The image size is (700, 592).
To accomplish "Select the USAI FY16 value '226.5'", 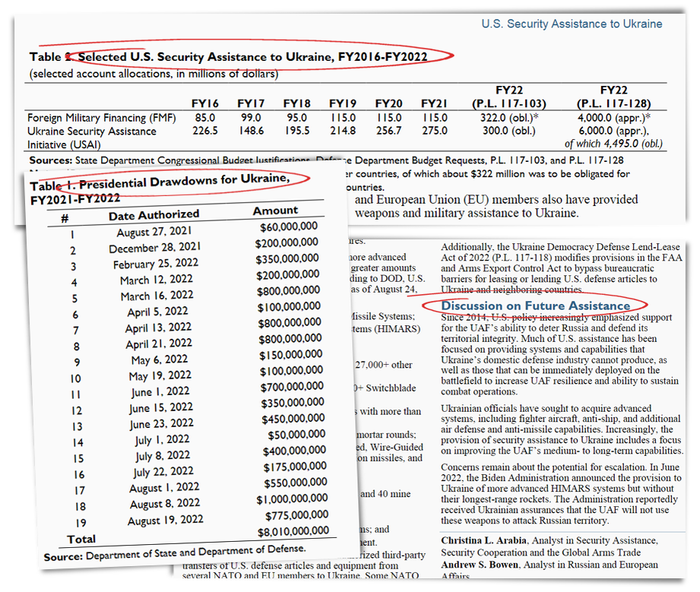I will (205, 131).
